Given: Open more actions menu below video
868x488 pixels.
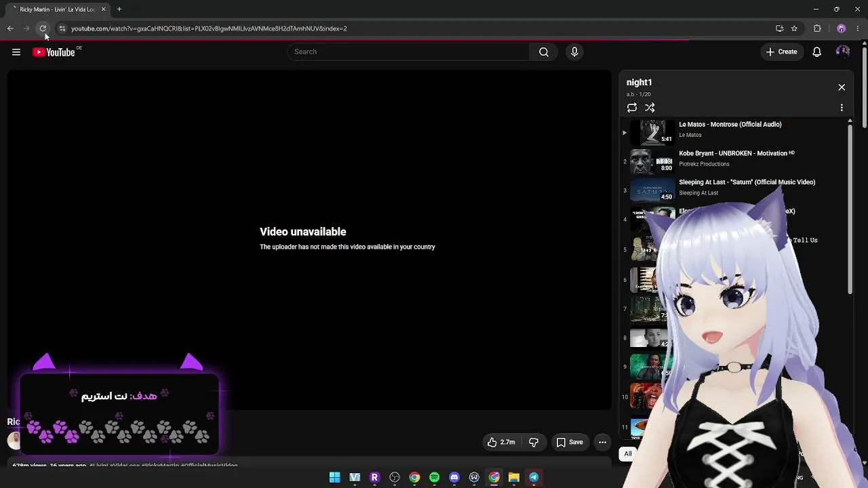Looking at the screenshot, I should pyautogui.click(x=602, y=443).
